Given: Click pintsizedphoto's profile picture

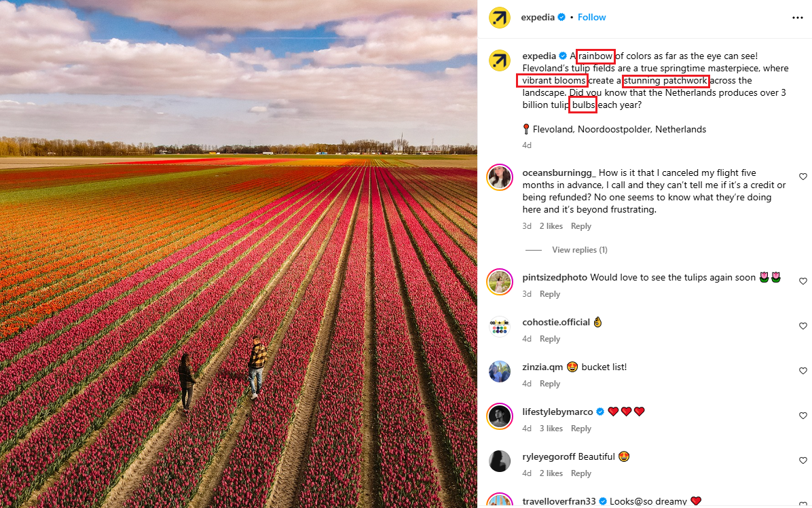Looking at the screenshot, I should pos(500,281).
